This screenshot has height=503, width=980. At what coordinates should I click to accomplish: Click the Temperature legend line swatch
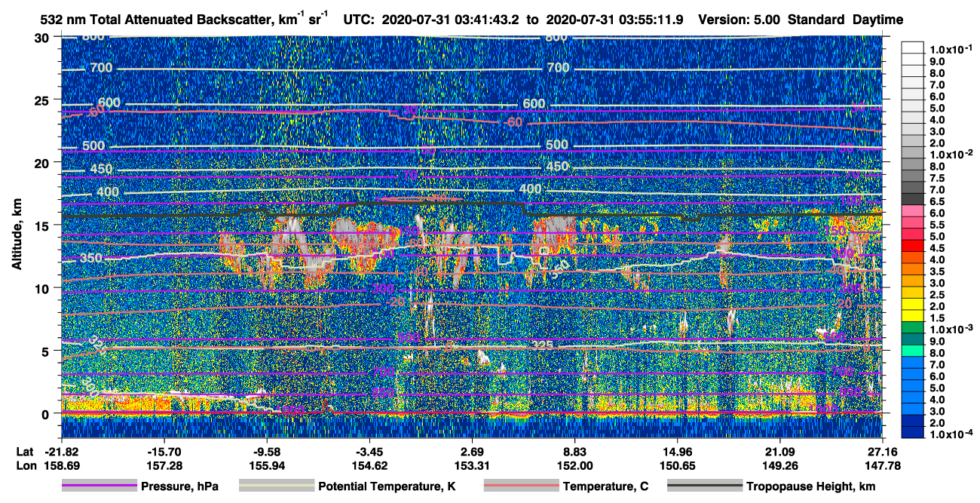coord(521,486)
